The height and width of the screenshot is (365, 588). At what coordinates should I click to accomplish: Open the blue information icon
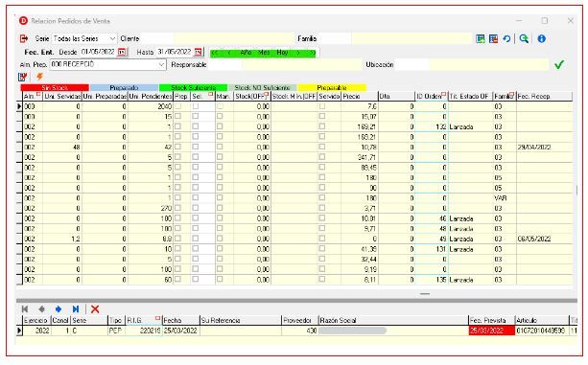(x=542, y=38)
